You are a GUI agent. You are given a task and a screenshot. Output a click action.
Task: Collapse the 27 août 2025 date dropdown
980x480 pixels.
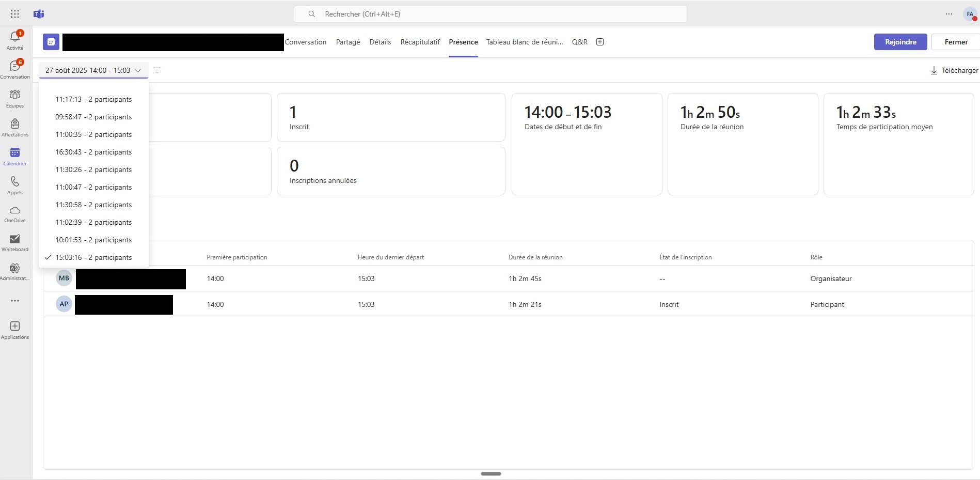[x=93, y=70]
